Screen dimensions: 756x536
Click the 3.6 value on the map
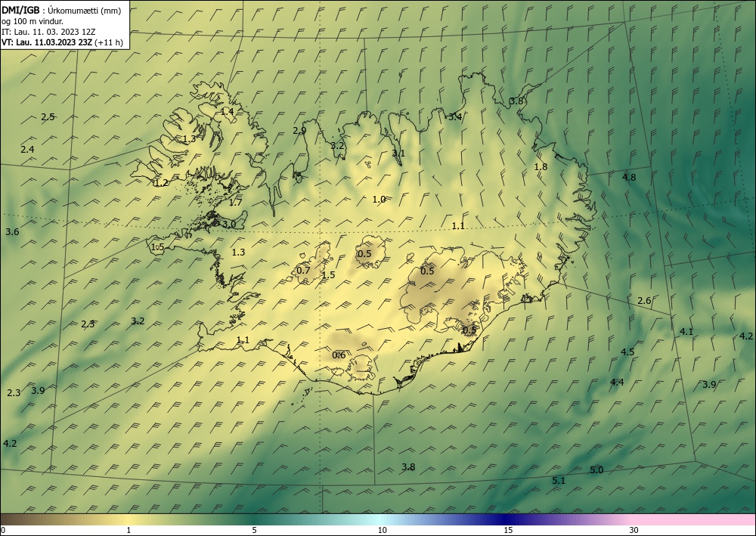pyautogui.click(x=12, y=232)
